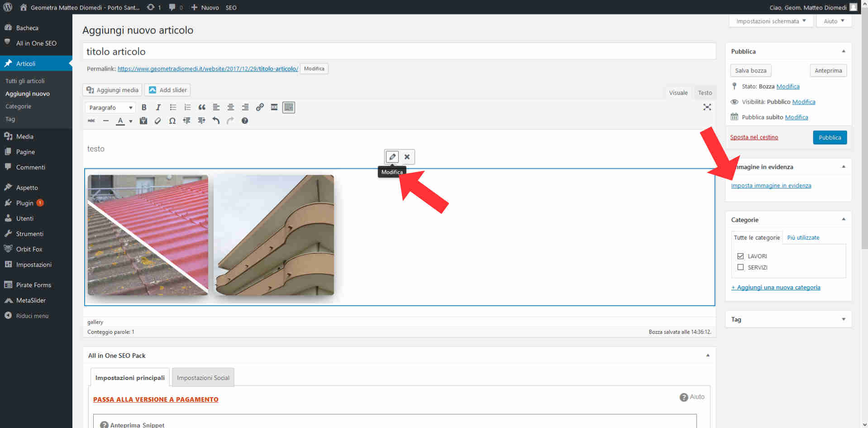Paste as text icon
Screen dimensions: 868x428
143,121
